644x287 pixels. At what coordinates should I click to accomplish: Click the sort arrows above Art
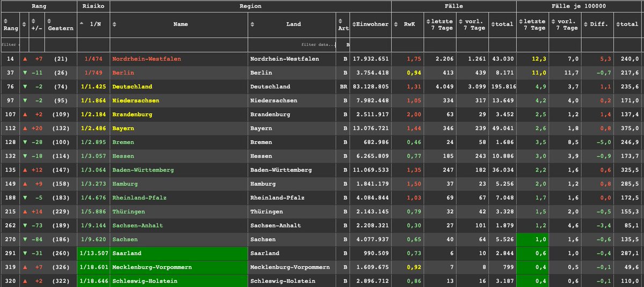pyautogui.click(x=340, y=21)
